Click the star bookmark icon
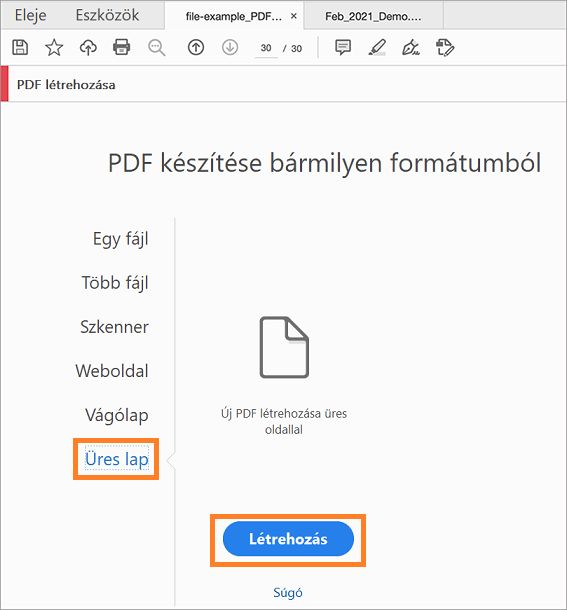567x610 pixels. coord(54,47)
